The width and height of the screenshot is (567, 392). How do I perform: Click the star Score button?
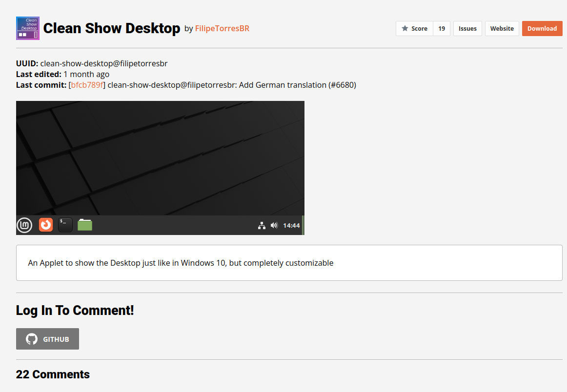click(x=414, y=29)
